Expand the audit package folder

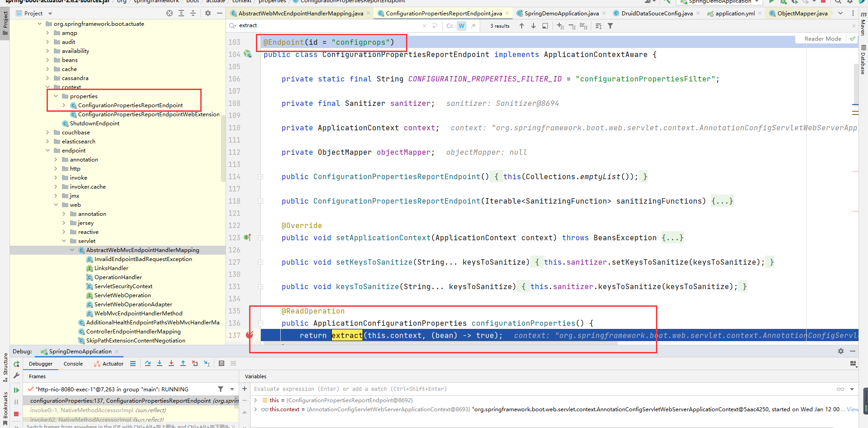(x=47, y=42)
